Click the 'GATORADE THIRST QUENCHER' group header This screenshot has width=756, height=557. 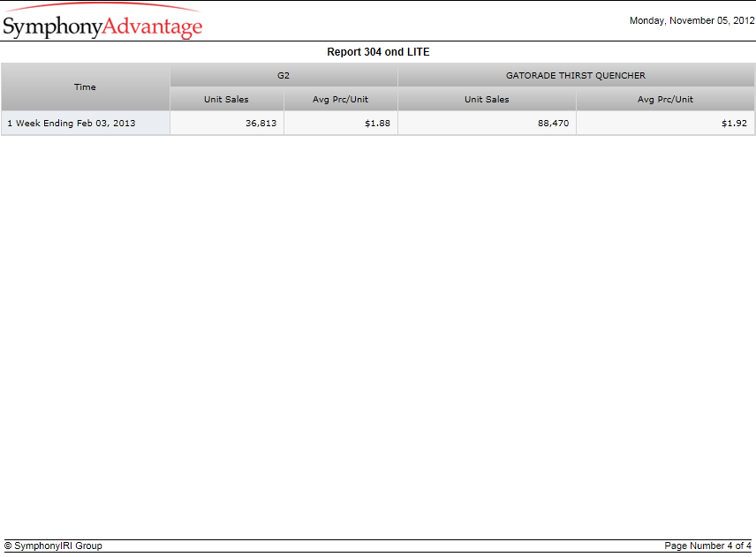point(576,76)
